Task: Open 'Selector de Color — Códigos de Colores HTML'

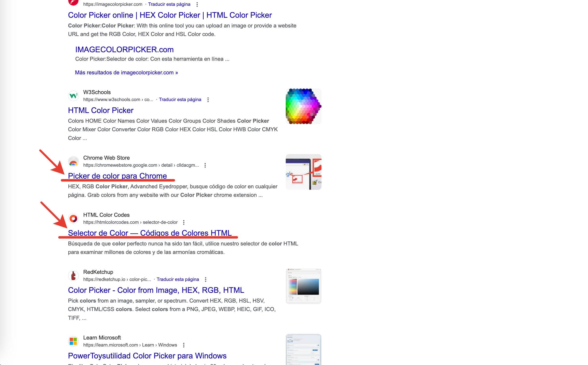Action: coord(150,233)
